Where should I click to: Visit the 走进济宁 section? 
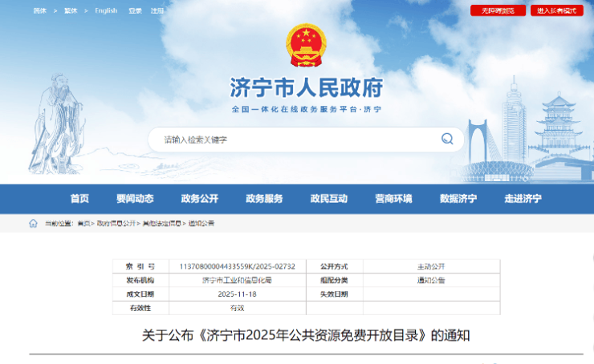point(523,200)
